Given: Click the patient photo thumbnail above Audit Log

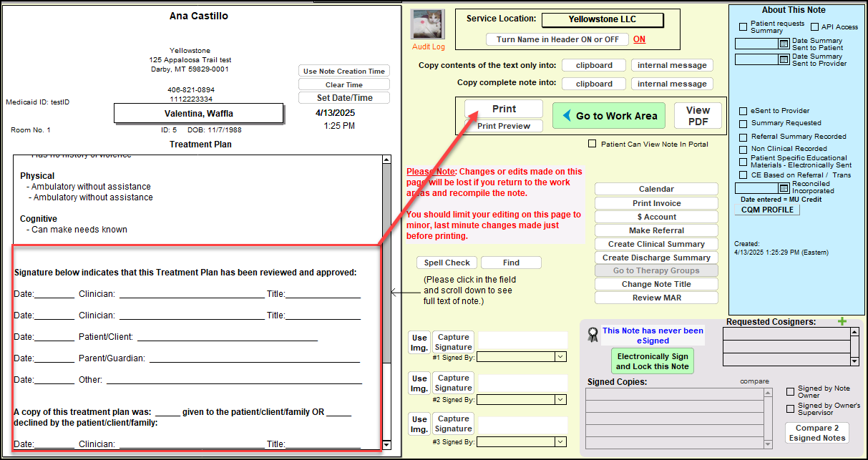Looking at the screenshot, I should coord(428,25).
